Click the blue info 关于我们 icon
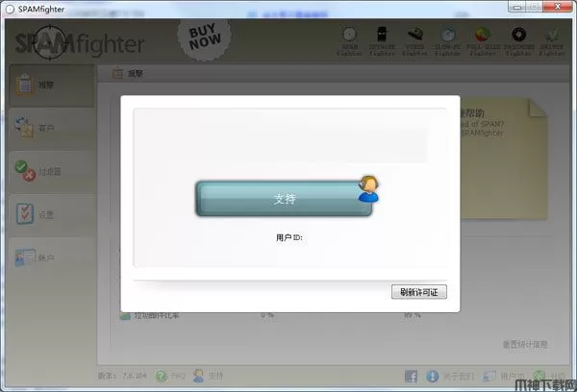 [x=433, y=376]
